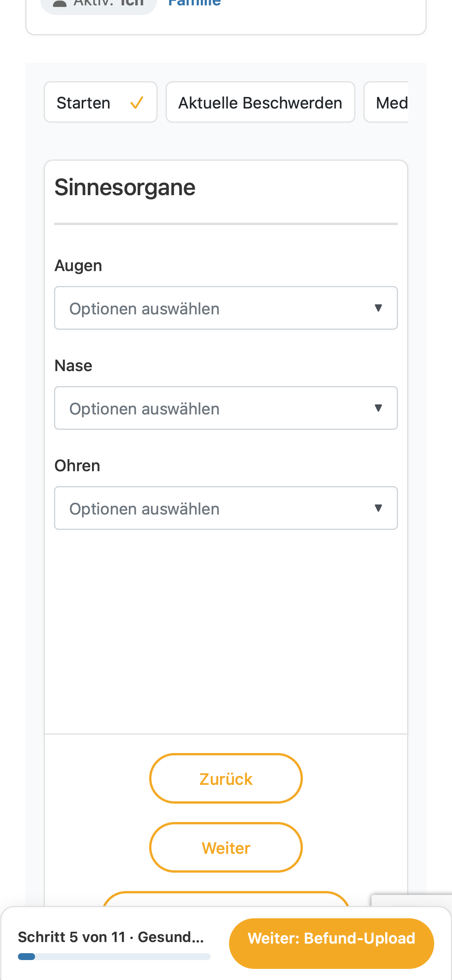This screenshot has height=980, width=452.
Task: Click the outlined Weiter button
Action: (x=226, y=847)
